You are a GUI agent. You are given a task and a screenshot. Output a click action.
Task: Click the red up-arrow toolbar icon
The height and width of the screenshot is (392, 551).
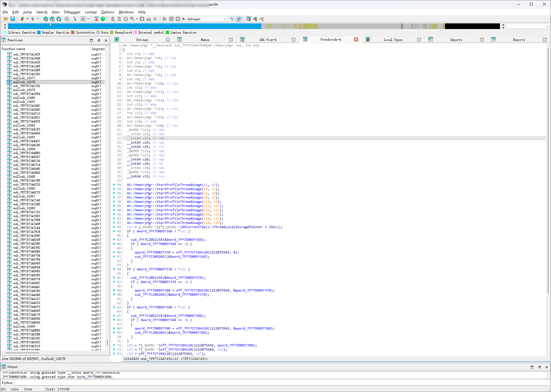[x=96, y=19]
